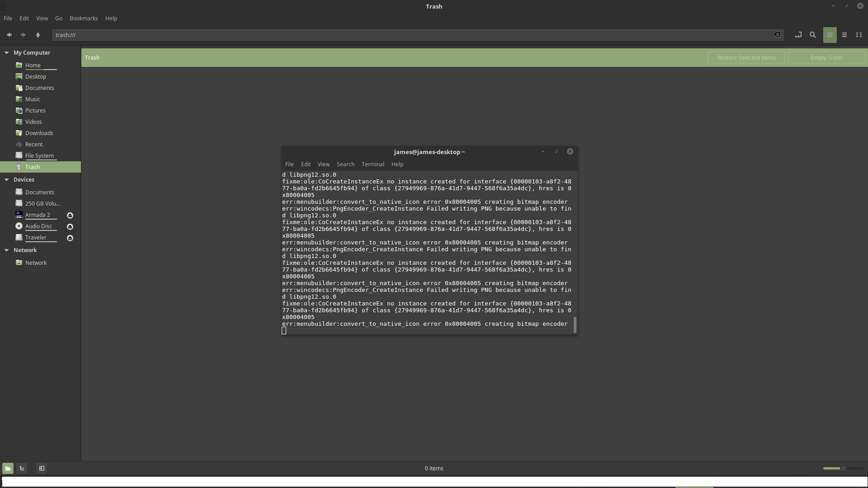Open the Go menu
The height and width of the screenshot is (488, 868).
tap(59, 18)
